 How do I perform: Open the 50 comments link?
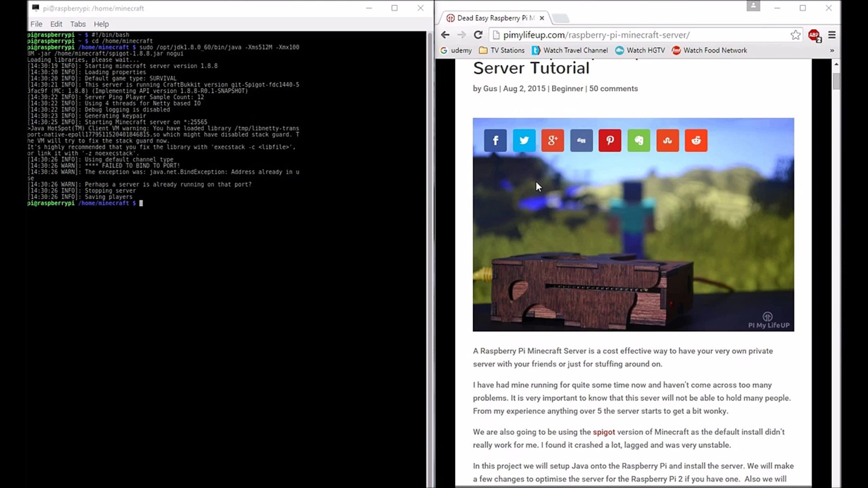point(613,89)
